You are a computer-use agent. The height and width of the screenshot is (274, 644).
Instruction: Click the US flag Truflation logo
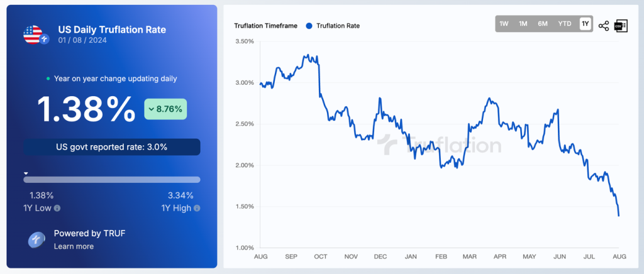(35, 35)
